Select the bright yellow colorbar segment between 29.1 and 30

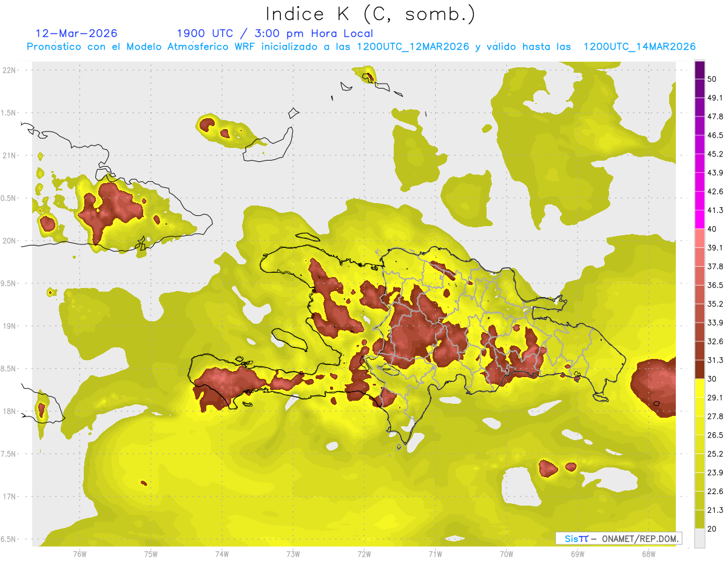click(699, 388)
